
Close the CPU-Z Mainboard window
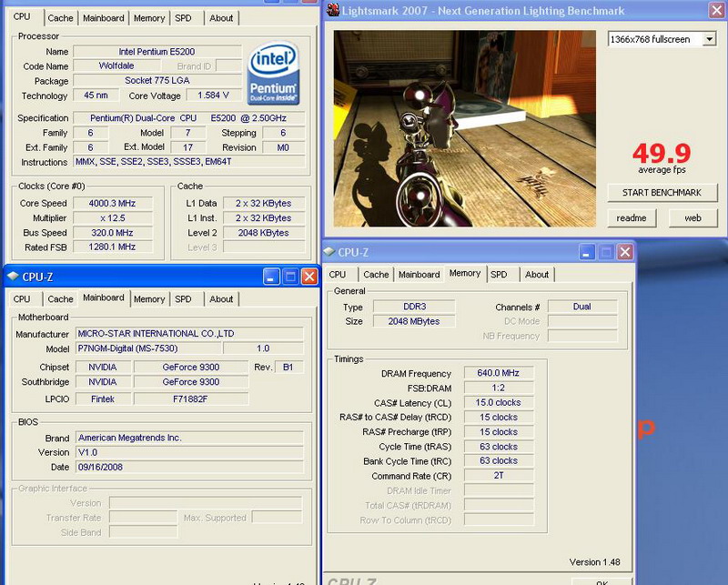[309, 277]
